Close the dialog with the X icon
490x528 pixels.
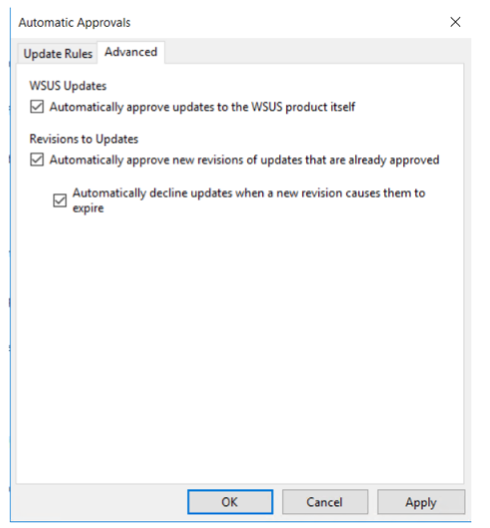(x=455, y=22)
